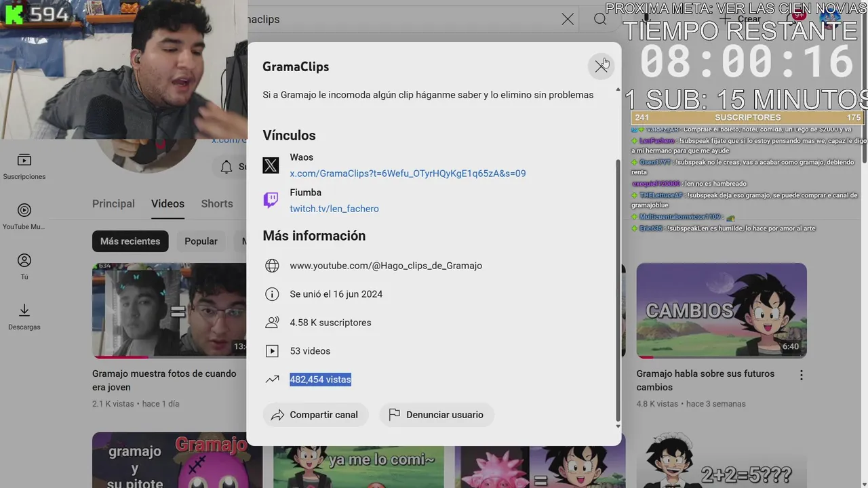Image resolution: width=868 pixels, height=488 pixels.
Task: Select the www.youtube.com/@Hago_clips_de_Gramajo text
Action: (386, 266)
